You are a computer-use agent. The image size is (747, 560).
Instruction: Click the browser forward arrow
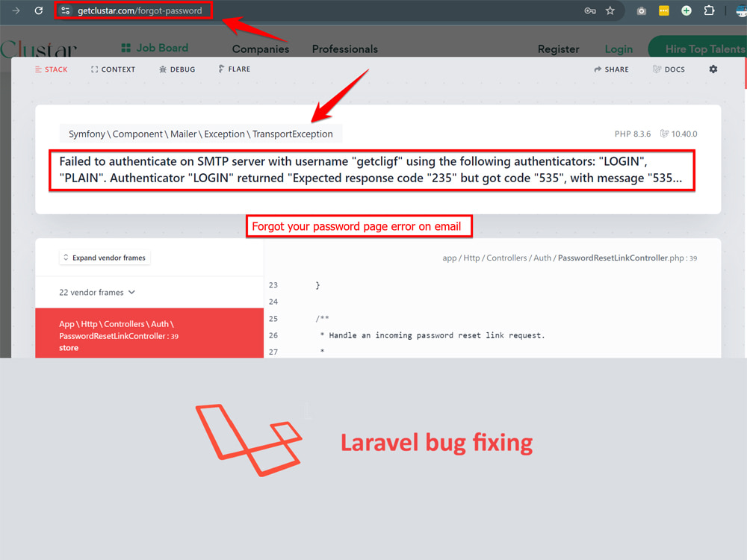click(x=16, y=10)
